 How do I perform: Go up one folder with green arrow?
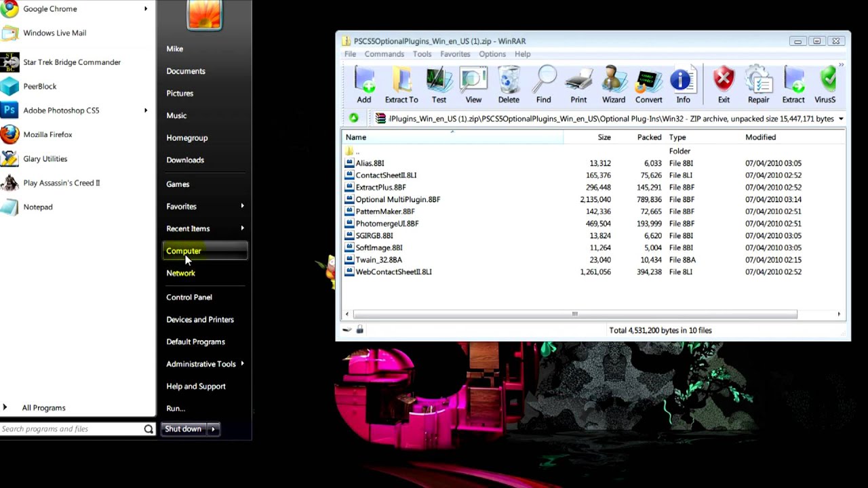coord(353,119)
